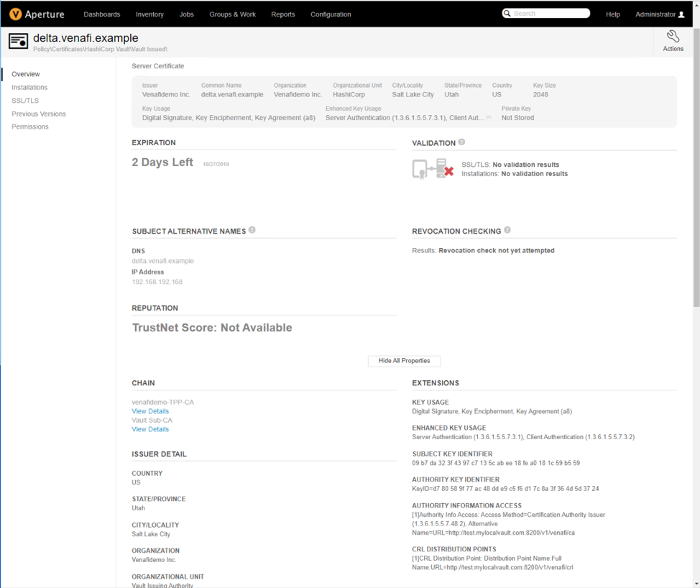This screenshot has width=700, height=588.
Task: Click the Aperture logo icon
Action: [x=16, y=14]
